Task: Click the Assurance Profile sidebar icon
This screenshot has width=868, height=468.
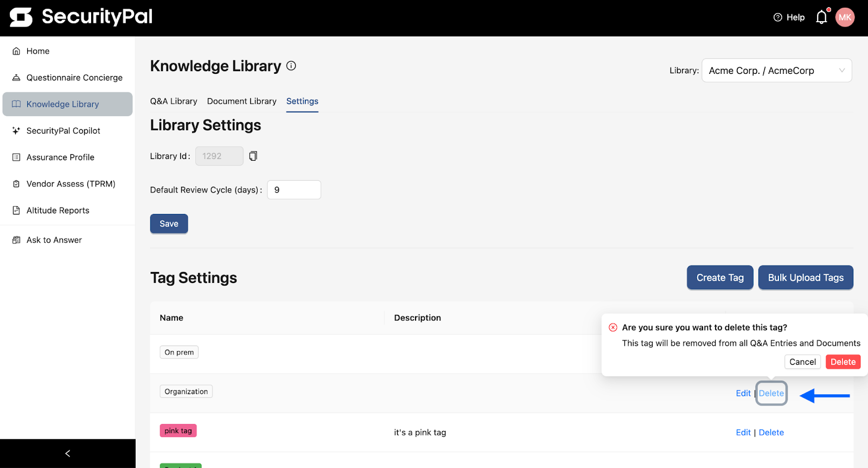Action: coord(16,157)
